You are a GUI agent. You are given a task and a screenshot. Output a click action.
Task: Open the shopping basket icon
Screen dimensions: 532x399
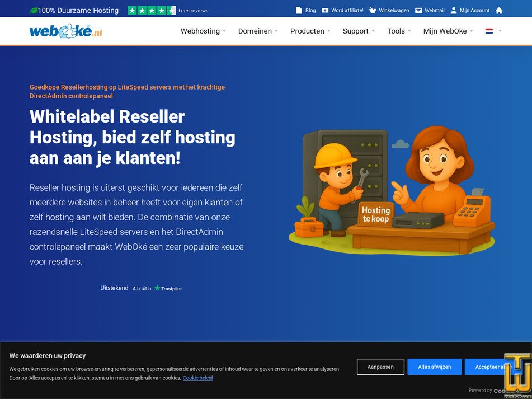click(x=373, y=11)
